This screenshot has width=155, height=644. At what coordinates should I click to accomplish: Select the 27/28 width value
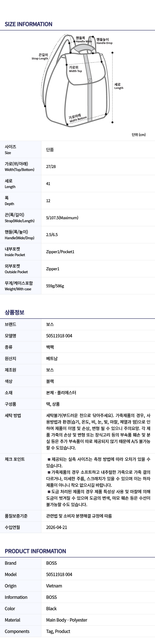(x=51, y=166)
